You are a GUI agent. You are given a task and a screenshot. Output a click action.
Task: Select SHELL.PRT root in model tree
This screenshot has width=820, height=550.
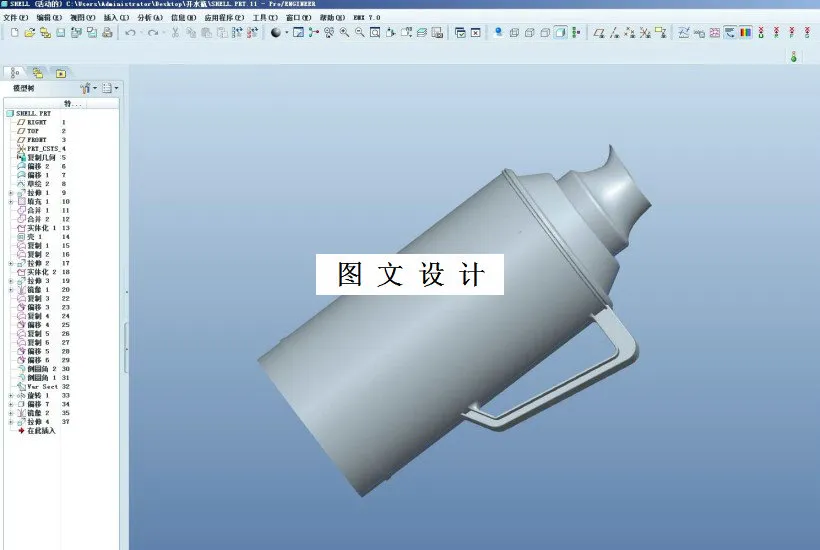click(x=29, y=113)
